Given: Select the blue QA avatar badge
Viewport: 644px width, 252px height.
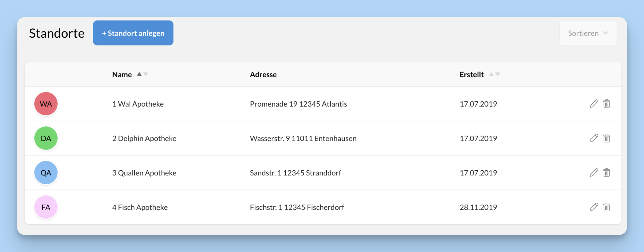Looking at the screenshot, I should pos(46,173).
